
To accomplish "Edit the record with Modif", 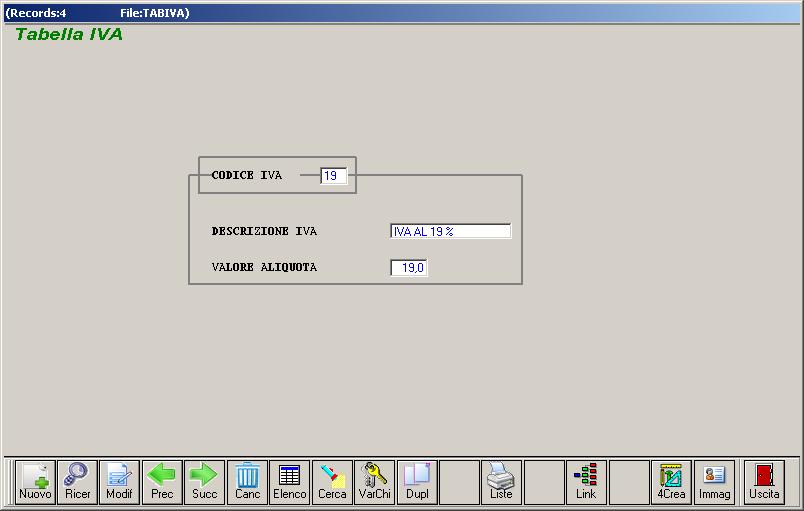I will (x=119, y=482).
